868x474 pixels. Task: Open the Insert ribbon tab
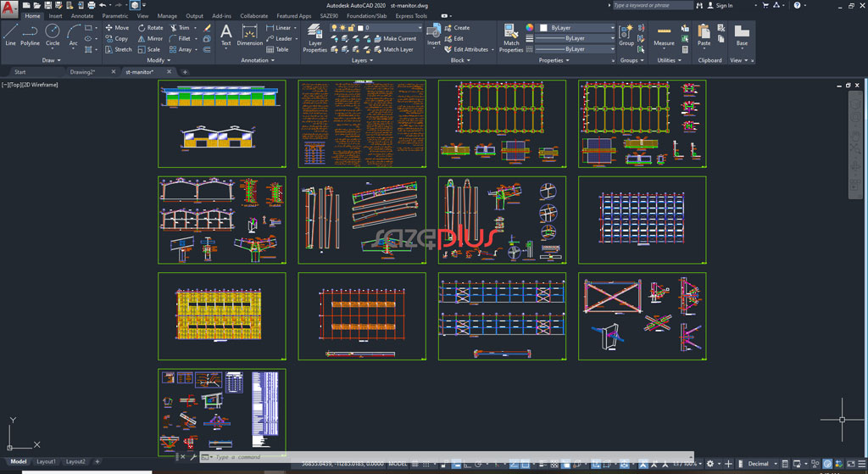coord(55,16)
